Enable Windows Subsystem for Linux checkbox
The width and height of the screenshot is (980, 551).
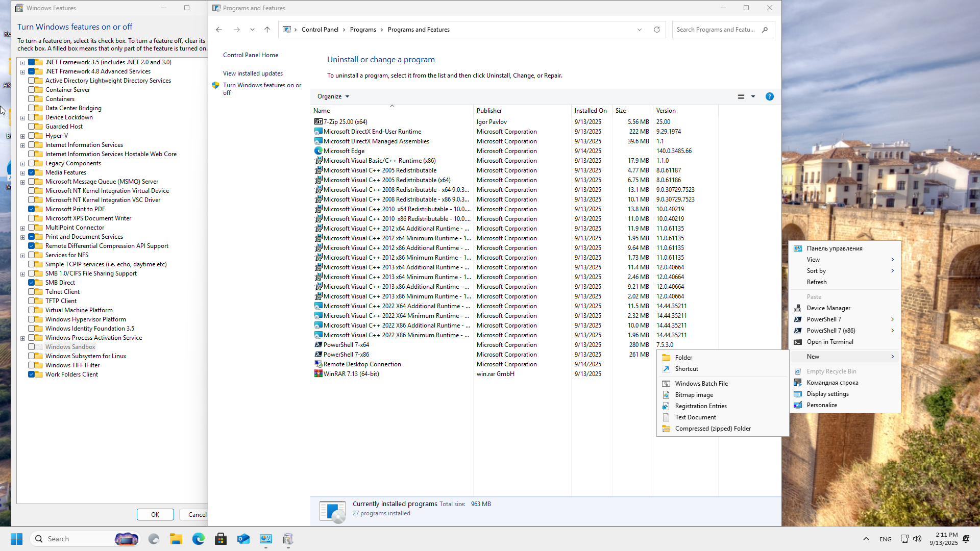[x=32, y=356]
